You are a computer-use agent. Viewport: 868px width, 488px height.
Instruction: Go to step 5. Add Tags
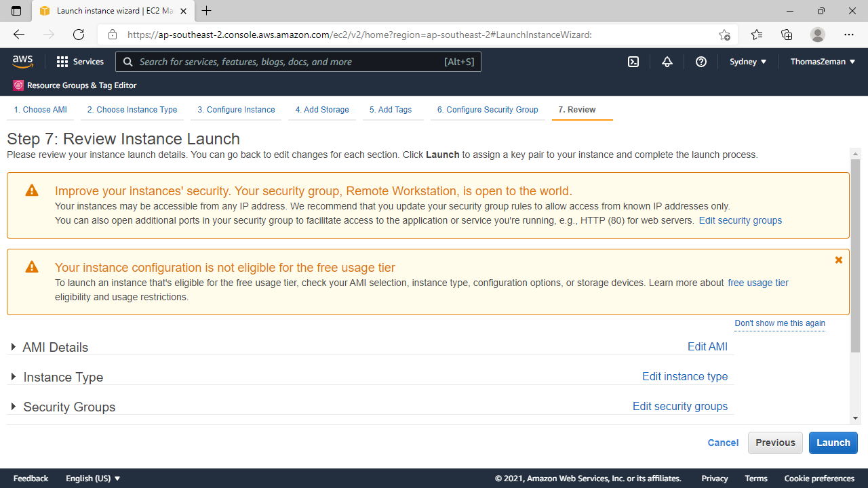391,110
